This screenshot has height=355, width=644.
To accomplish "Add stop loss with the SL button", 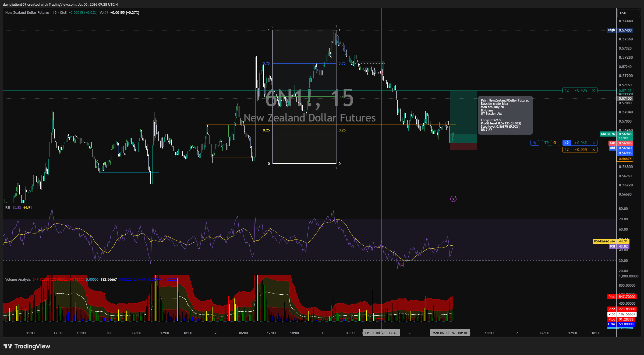I will point(555,143).
